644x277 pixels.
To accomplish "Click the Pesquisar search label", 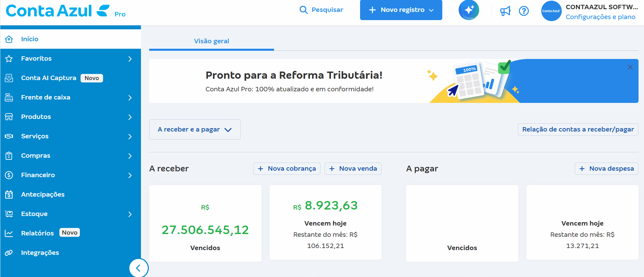I will point(327,10).
